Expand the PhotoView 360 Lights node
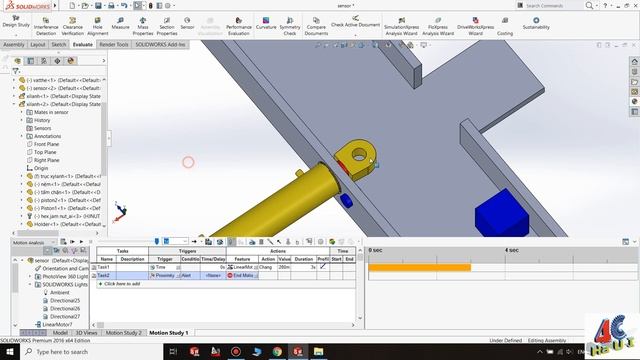This screenshot has height=360, width=640. click(x=30, y=276)
